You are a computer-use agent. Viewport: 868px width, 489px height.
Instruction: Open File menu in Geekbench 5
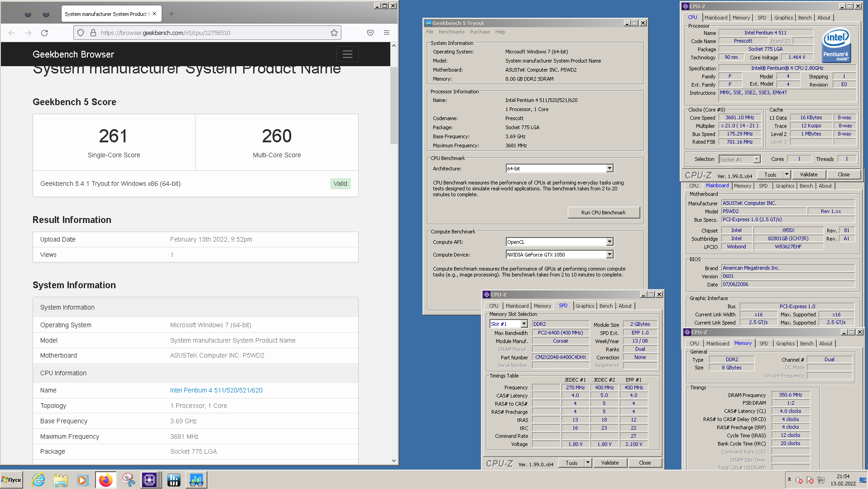430,32
